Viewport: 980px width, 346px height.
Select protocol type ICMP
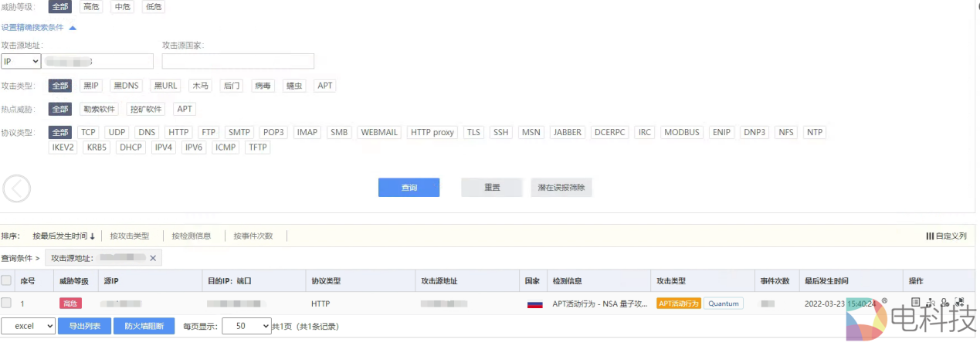[226, 148]
